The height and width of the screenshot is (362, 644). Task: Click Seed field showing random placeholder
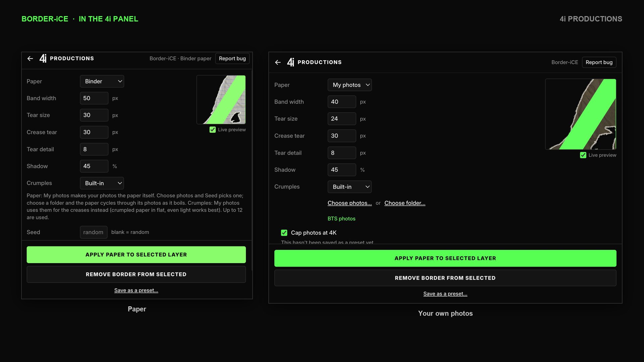pyautogui.click(x=94, y=232)
